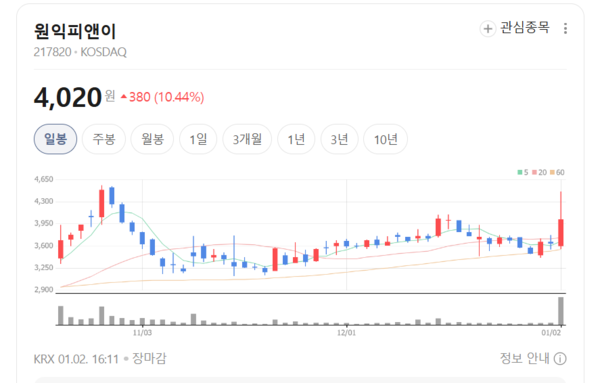
Task: Click the 12/01 date axis label
Action: coord(346,333)
